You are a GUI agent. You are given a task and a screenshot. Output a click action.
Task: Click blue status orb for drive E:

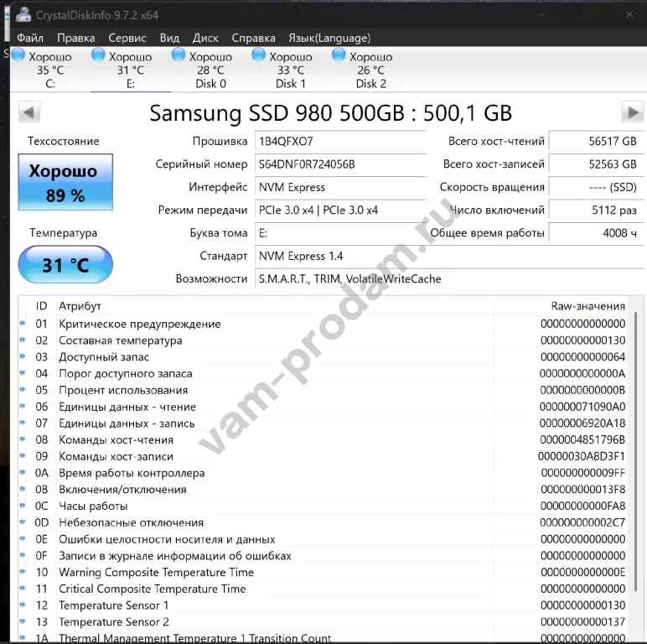[98, 55]
